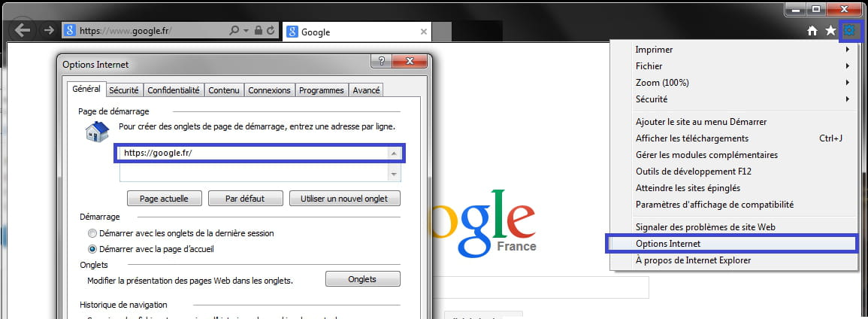868x319 pixels.
Task: Switch to the Programmes tab
Action: (x=322, y=90)
